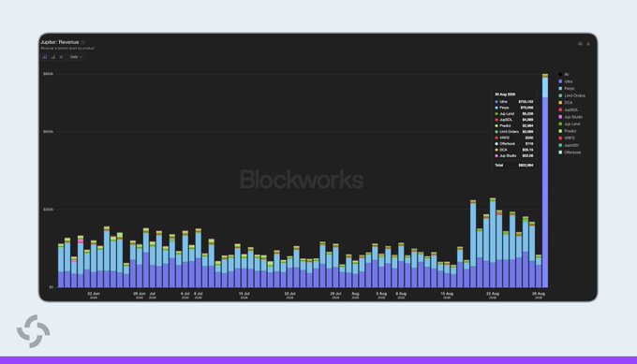Click the Jupiter: Revenue chart title
The height and width of the screenshot is (364, 637).
(59, 42)
